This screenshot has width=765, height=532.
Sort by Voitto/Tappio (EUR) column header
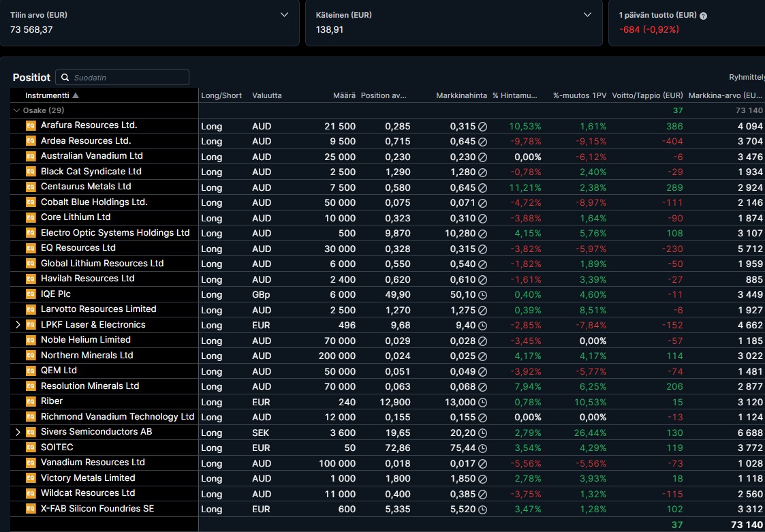(x=647, y=95)
